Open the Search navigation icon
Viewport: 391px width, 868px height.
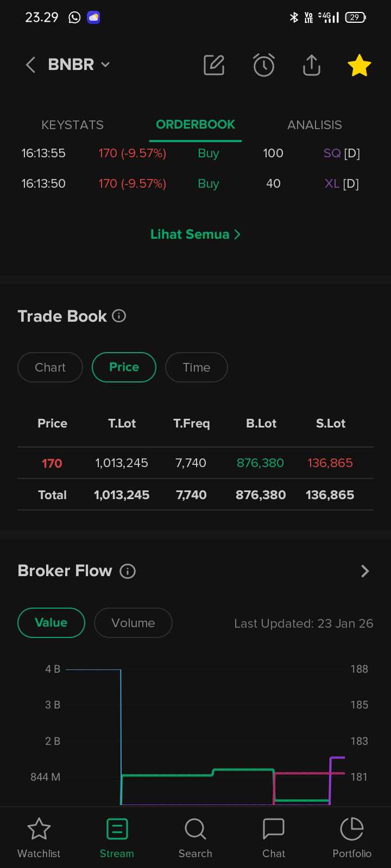195,838
